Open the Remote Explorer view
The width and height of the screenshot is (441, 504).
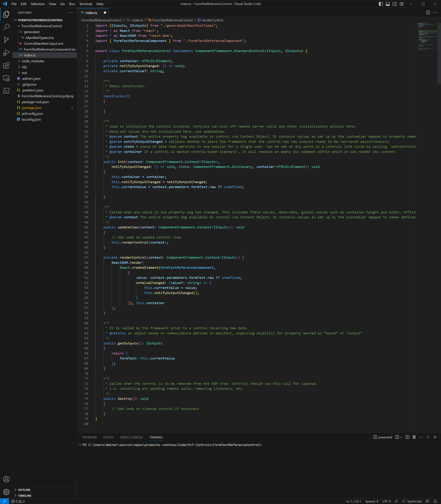coord(6,78)
